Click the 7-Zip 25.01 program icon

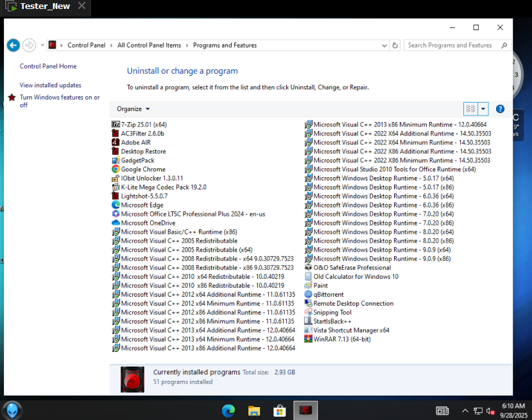[x=116, y=125]
